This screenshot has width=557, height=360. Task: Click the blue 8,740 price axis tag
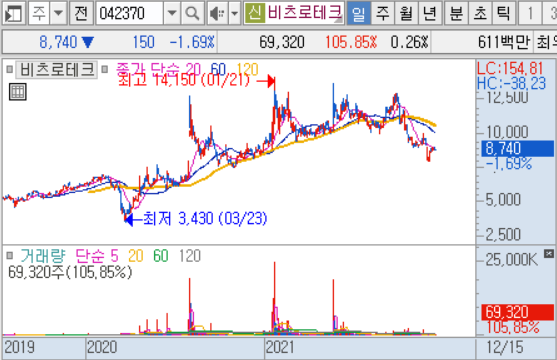pos(517,148)
